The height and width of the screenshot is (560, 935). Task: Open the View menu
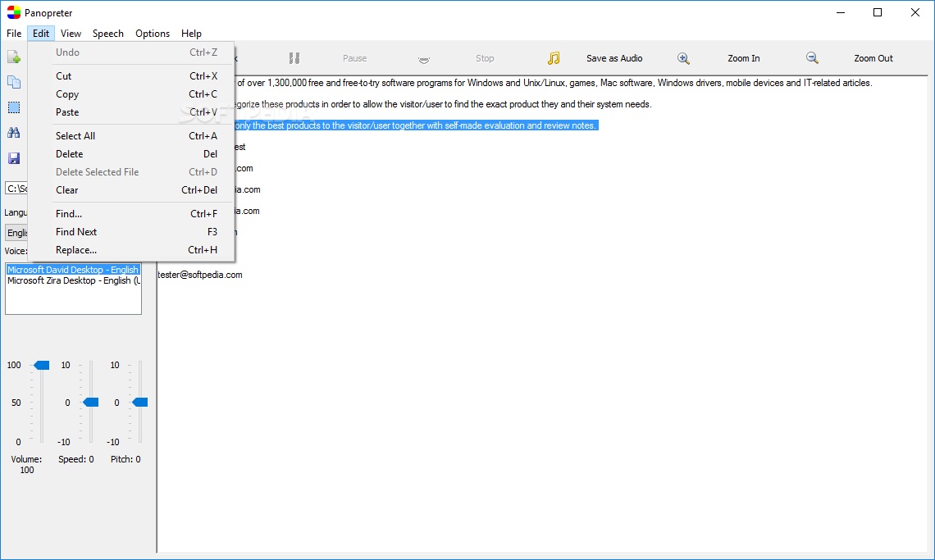71,34
